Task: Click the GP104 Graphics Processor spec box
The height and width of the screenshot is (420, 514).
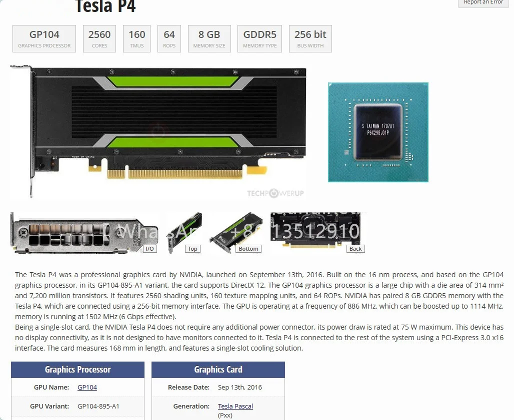Action: click(44, 38)
